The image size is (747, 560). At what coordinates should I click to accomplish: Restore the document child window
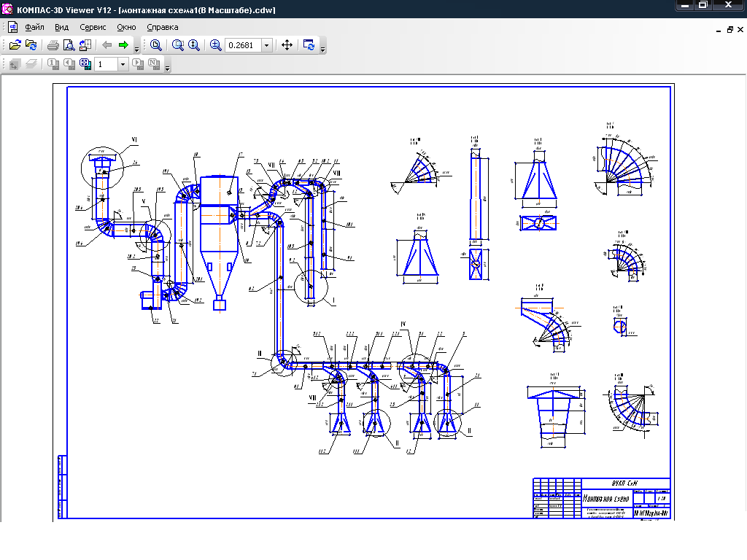(729, 29)
